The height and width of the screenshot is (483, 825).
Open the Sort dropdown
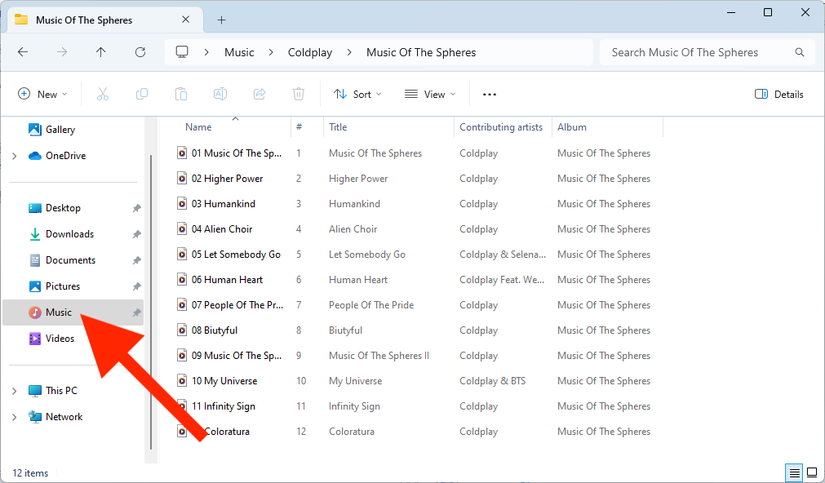(x=358, y=94)
